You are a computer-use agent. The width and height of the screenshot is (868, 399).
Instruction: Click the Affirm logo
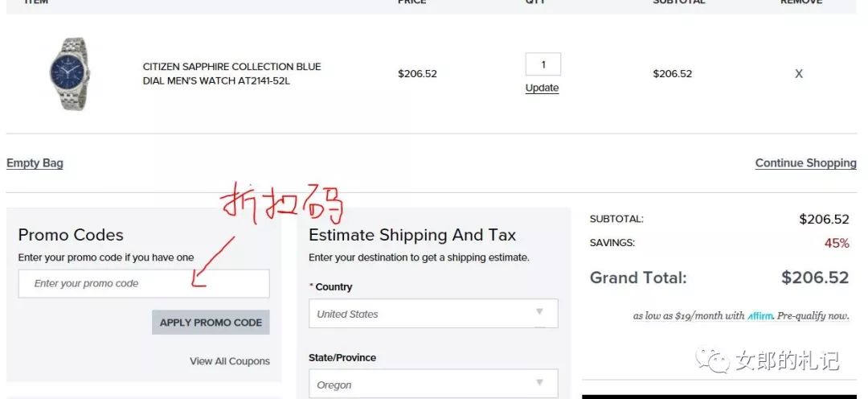click(760, 316)
